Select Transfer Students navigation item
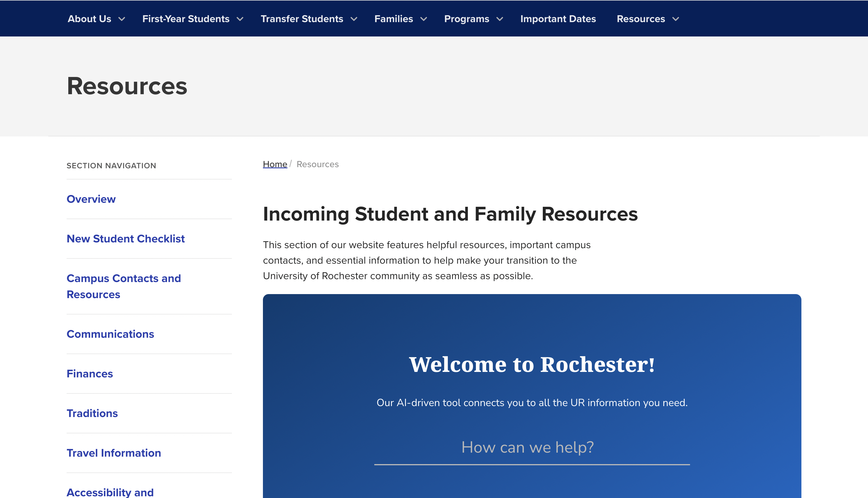The width and height of the screenshot is (868, 498). (x=302, y=19)
